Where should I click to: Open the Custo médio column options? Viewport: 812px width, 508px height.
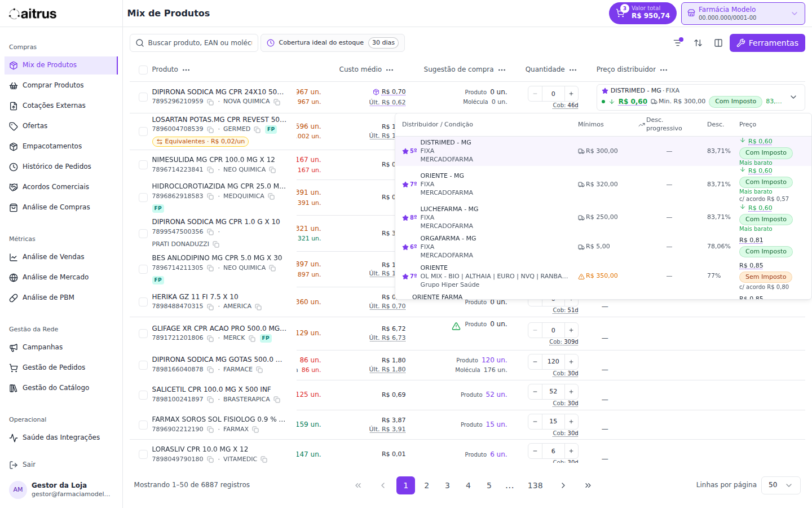click(x=390, y=70)
